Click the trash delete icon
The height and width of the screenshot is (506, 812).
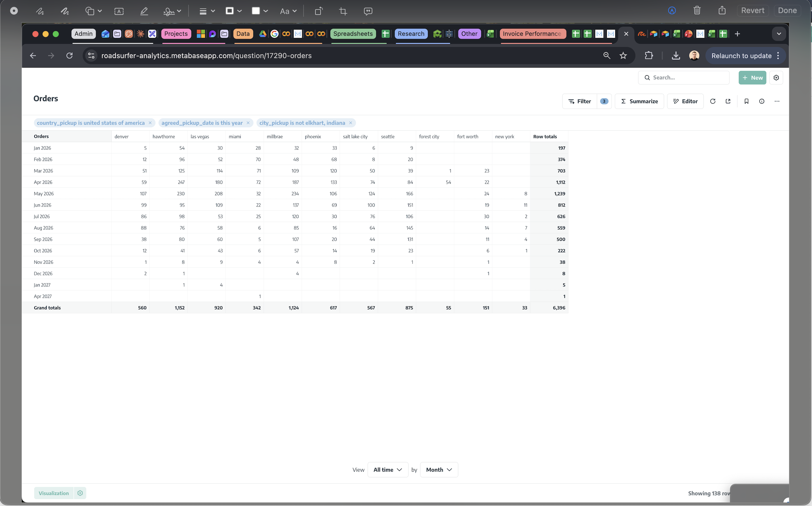coord(697,10)
